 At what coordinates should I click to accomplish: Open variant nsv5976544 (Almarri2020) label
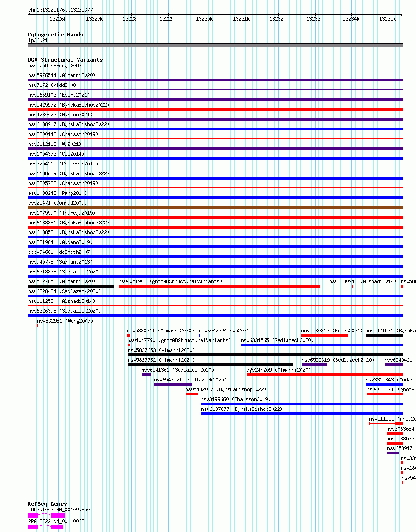click(x=62, y=75)
